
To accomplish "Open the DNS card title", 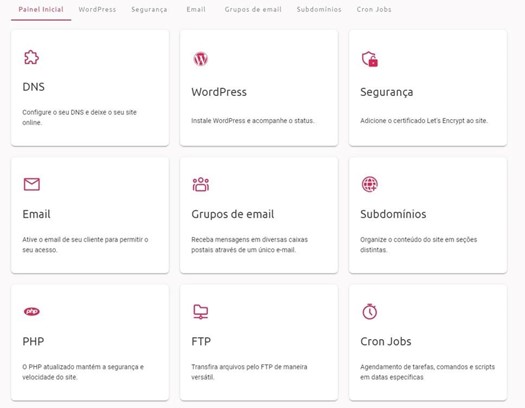I will click(33, 87).
